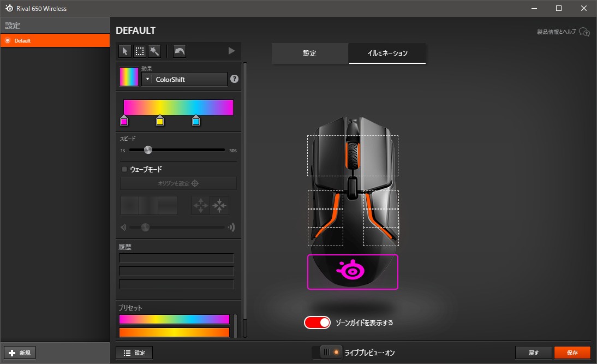This screenshot has height=364, width=597.
Task: Select the first empty history slot
Action: (x=176, y=258)
